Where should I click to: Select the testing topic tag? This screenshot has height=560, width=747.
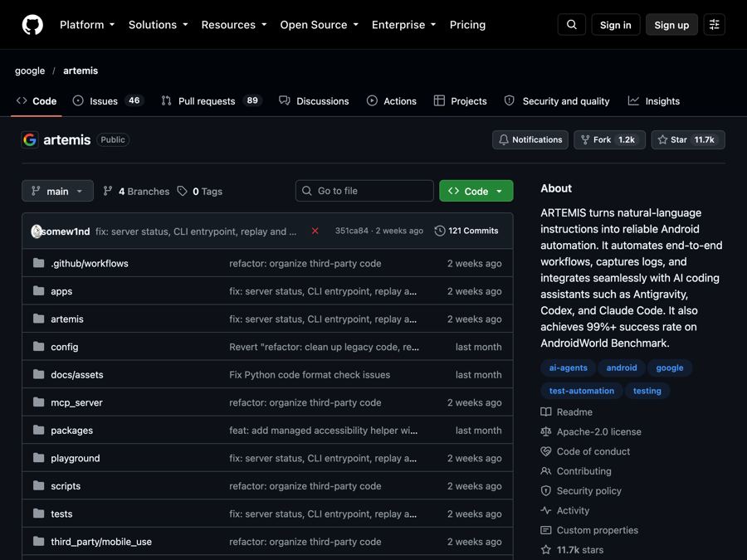click(x=647, y=391)
